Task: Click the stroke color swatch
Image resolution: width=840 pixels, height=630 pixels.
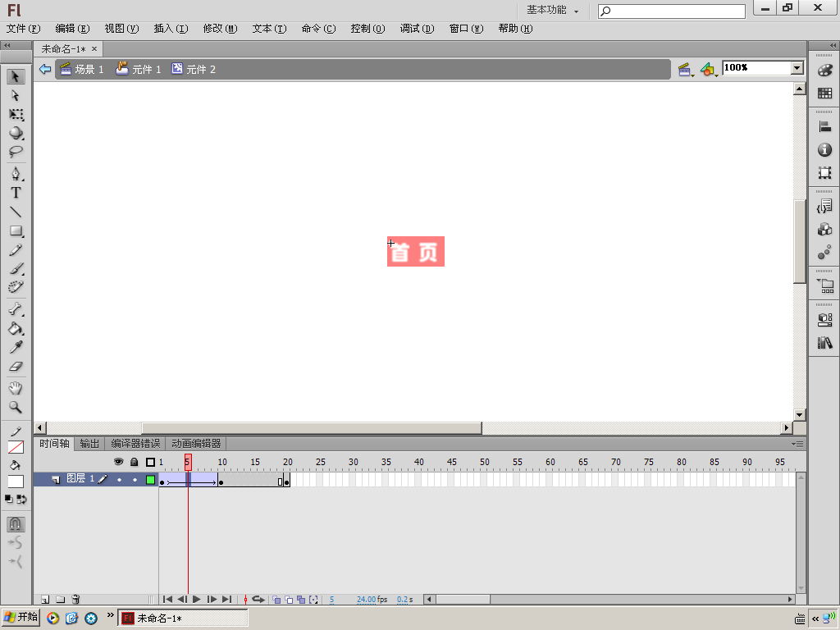Action: click(16, 447)
